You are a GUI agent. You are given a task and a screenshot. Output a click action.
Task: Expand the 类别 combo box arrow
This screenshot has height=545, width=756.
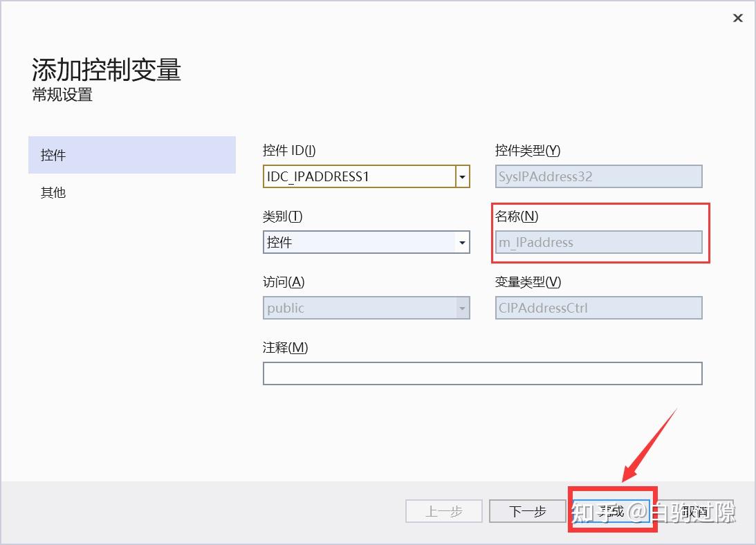tap(461, 242)
